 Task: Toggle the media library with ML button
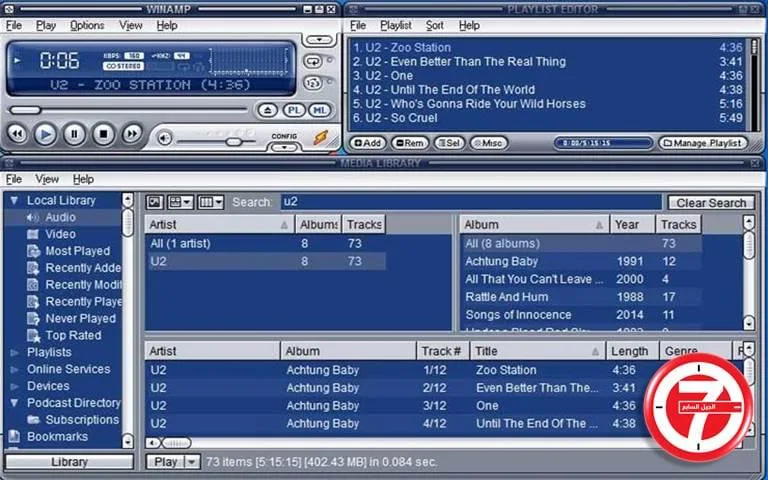tap(319, 110)
